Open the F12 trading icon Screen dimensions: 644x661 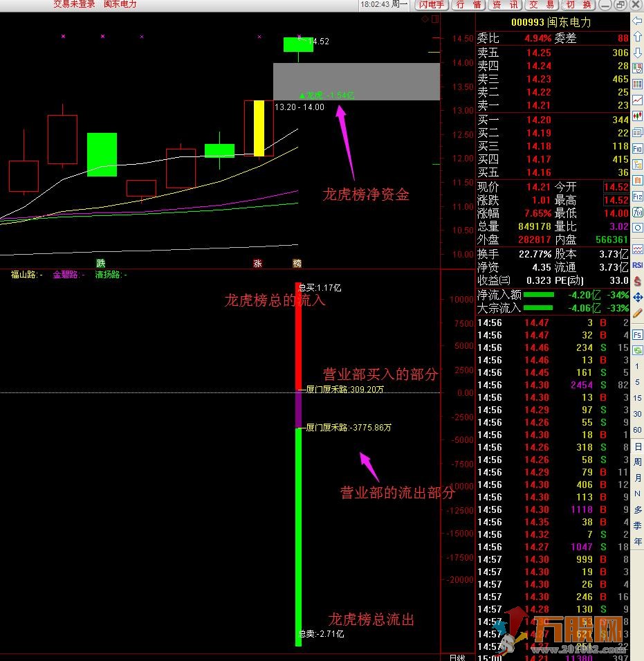pyautogui.click(x=637, y=197)
